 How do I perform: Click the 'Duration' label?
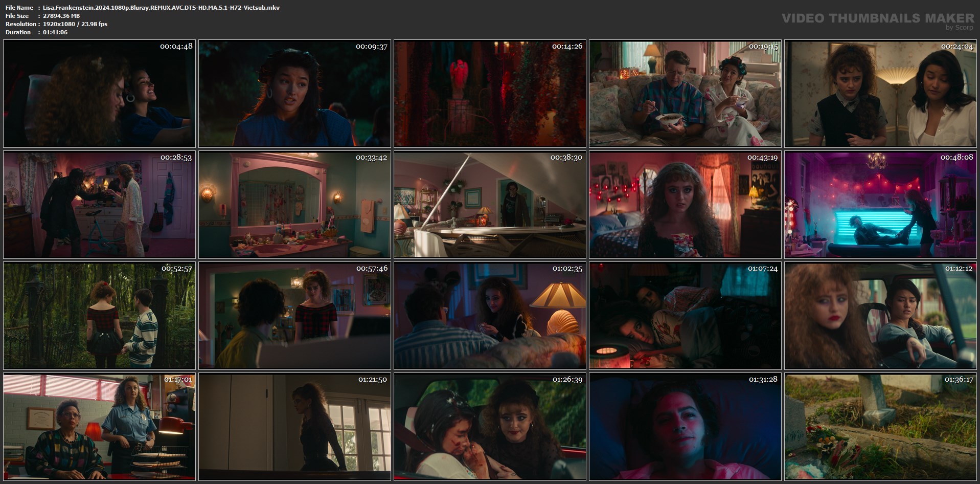click(18, 32)
